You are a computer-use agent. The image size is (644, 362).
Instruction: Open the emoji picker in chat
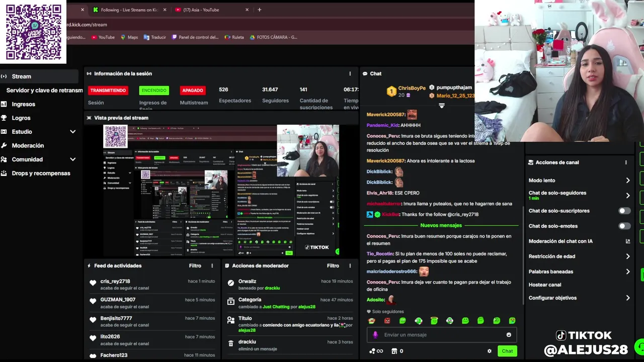coord(509,335)
